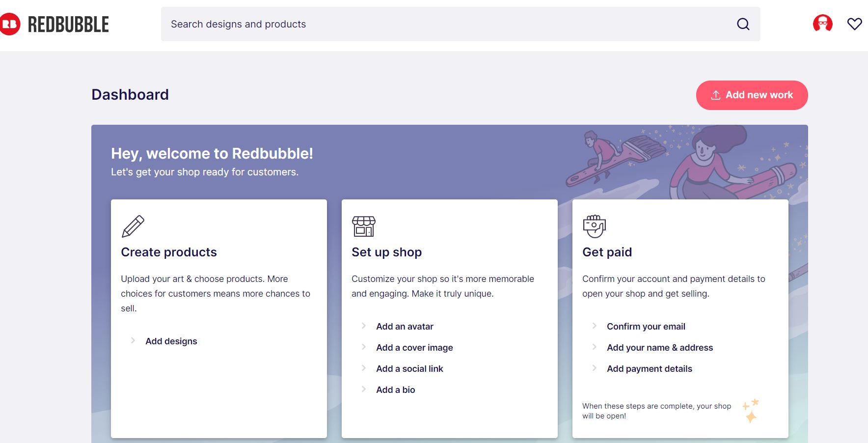Click the Redbubble logo icon
The width and height of the screenshot is (868, 443).
point(10,24)
